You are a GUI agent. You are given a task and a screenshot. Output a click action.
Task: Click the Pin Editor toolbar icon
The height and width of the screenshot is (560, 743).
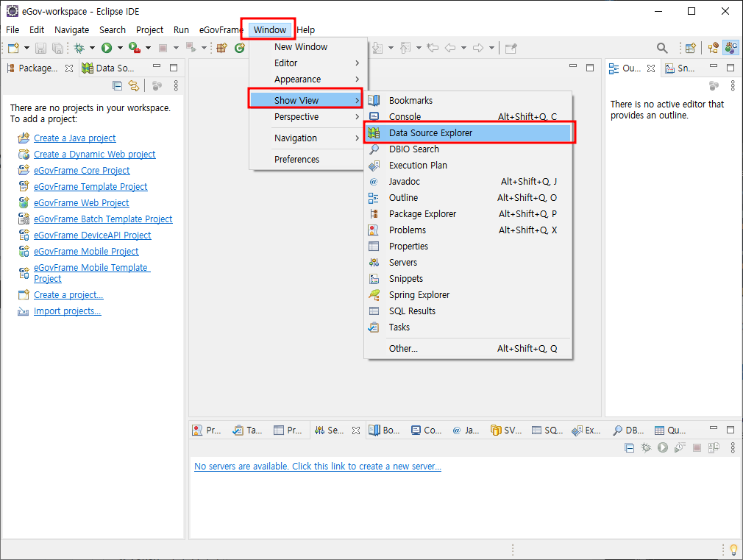point(511,49)
